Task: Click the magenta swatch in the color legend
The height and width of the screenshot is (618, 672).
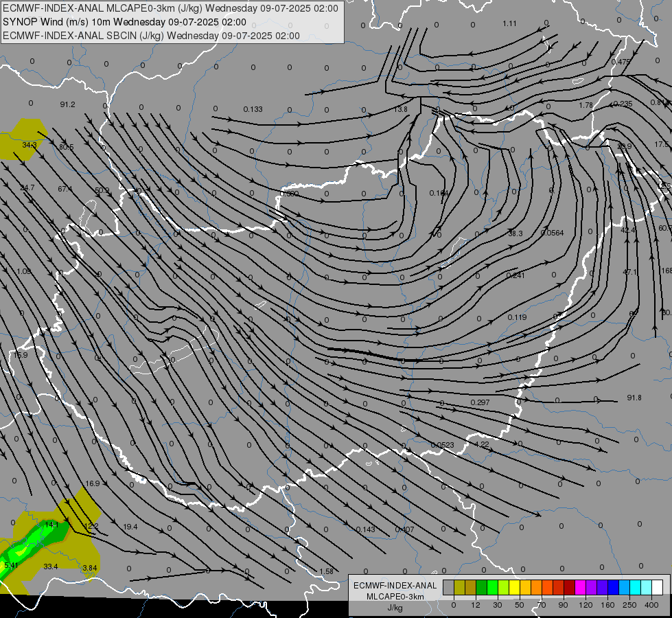Action: (580, 588)
